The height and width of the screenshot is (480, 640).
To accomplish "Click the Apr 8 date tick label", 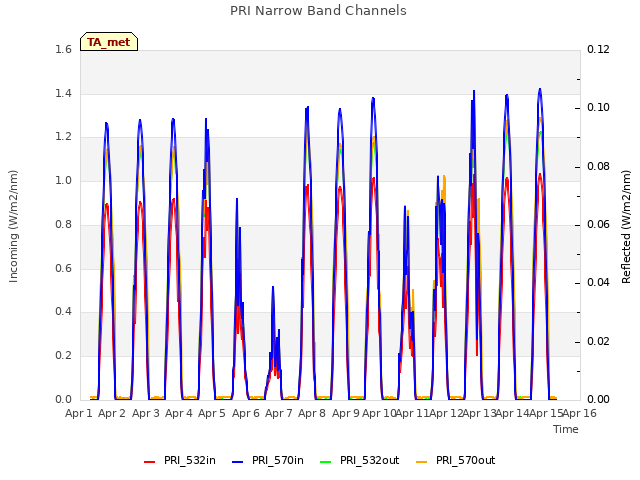I will tap(312, 413).
